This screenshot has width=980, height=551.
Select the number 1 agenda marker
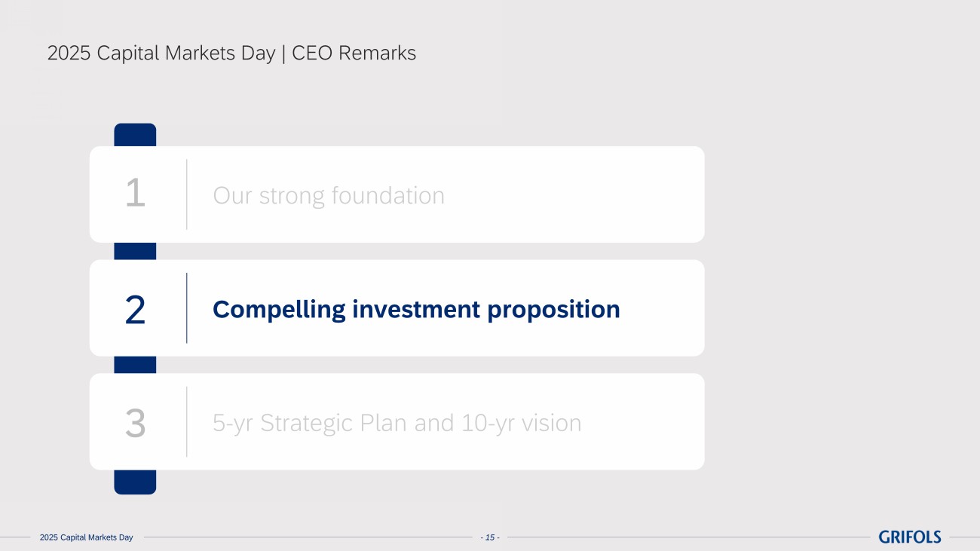135,194
